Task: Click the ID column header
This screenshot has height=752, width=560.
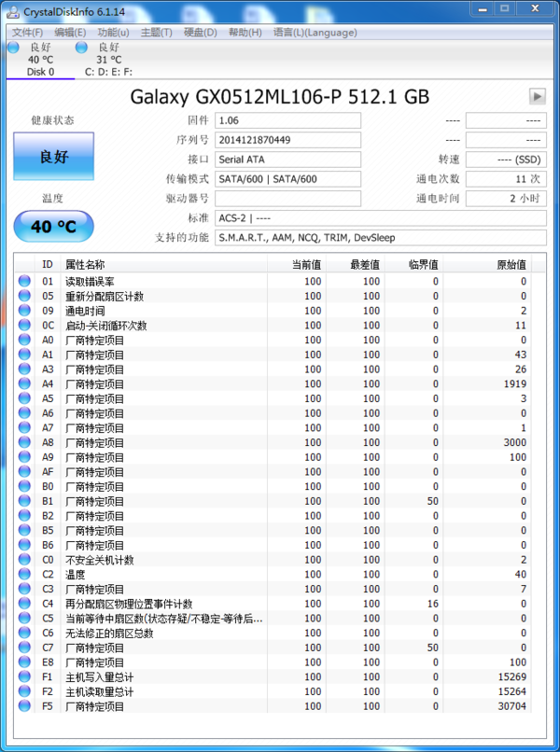Action: pyautogui.click(x=48, y=264)
